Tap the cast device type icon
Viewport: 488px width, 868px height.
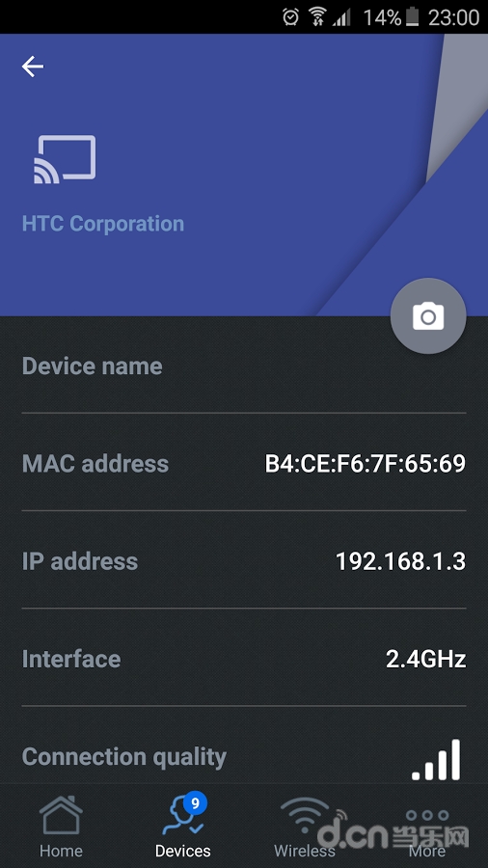(65, 159)
